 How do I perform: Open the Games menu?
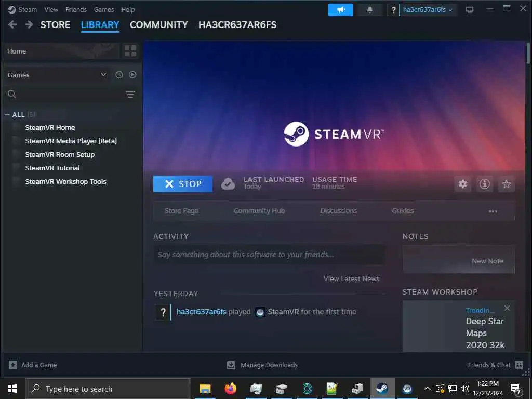tap(104, 10)
